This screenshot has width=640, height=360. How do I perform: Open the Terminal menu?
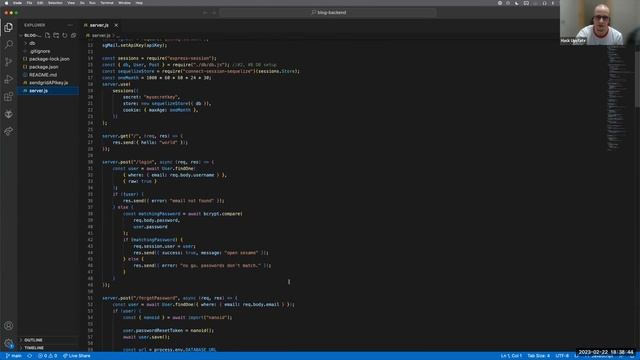(x=107, y=3)
